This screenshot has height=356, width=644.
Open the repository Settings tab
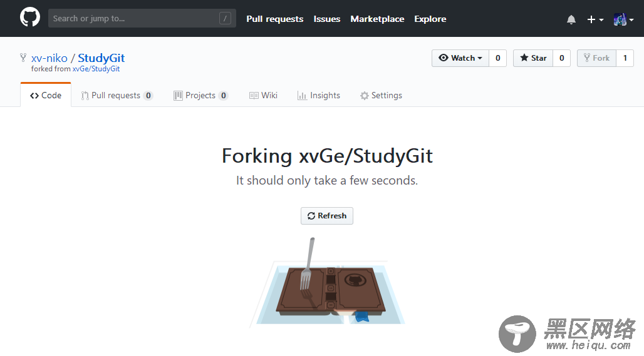tap(381, 96)
